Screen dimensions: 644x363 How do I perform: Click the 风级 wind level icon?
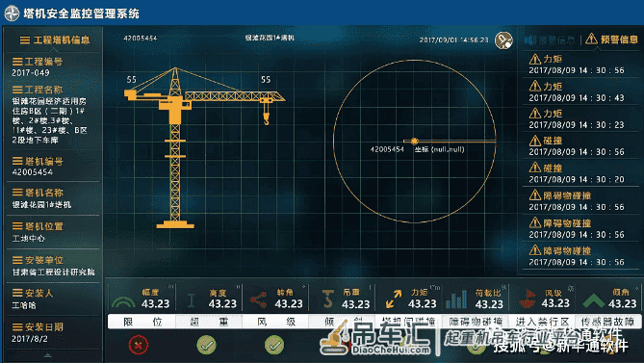(528, 299)
